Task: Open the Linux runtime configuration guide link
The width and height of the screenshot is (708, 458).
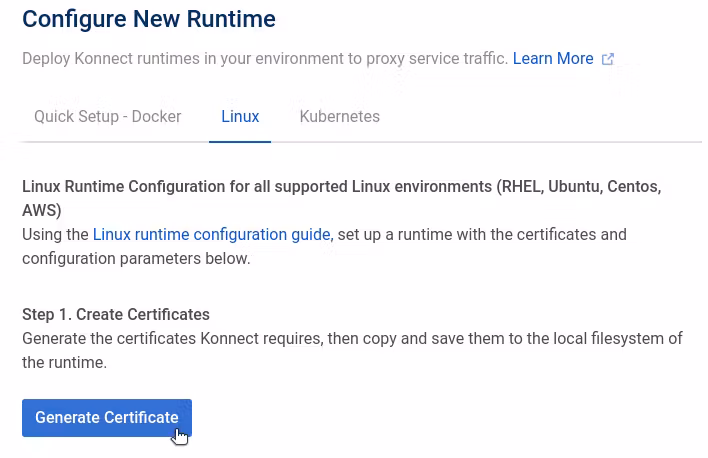Action: [211, 235]
